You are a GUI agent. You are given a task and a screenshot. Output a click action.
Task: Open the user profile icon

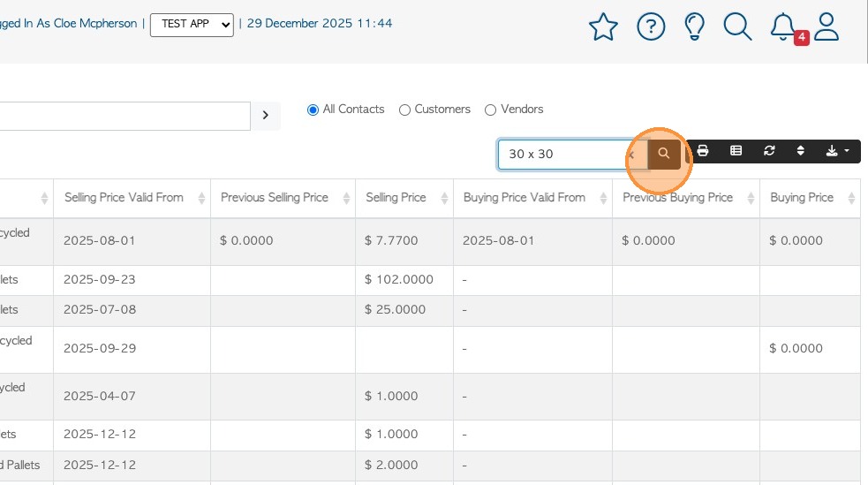click(x=826, y=27)
